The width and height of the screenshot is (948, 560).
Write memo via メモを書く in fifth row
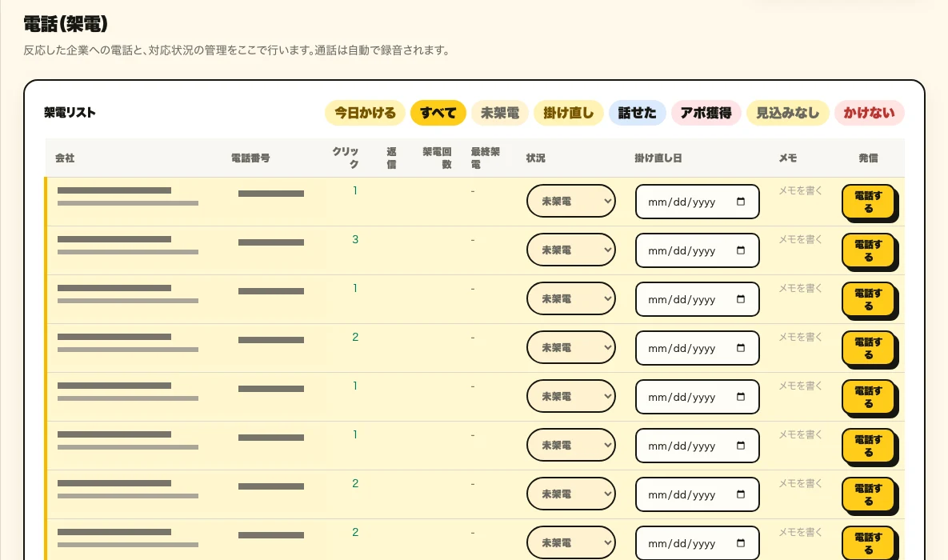801,386
